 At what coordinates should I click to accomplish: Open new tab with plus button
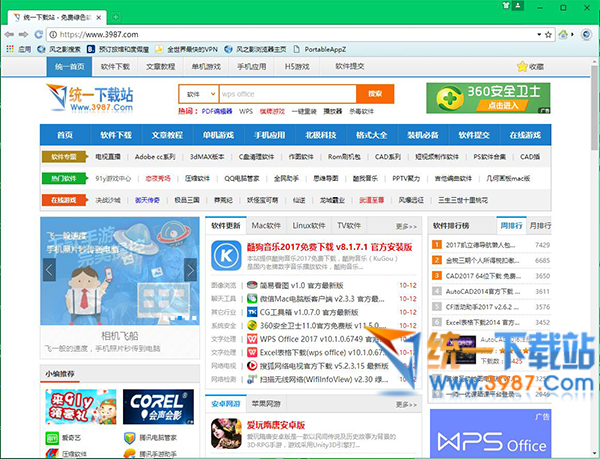coord(116,17)
